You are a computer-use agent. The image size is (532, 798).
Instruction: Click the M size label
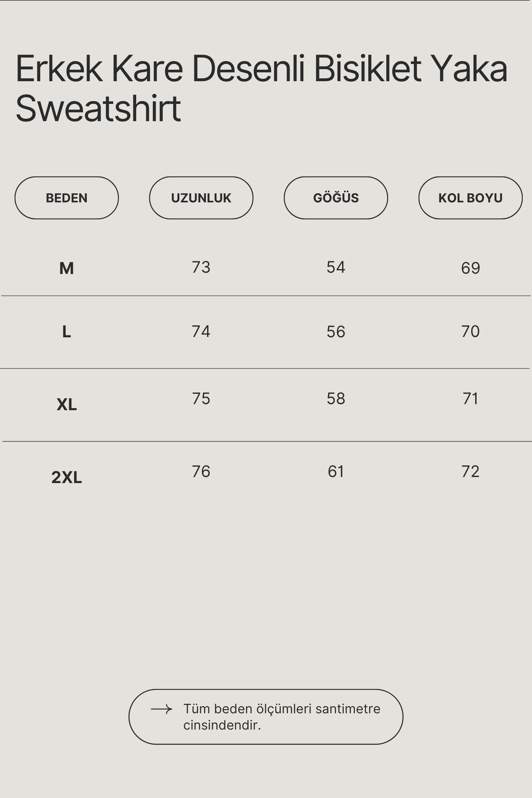coord(66,268)
